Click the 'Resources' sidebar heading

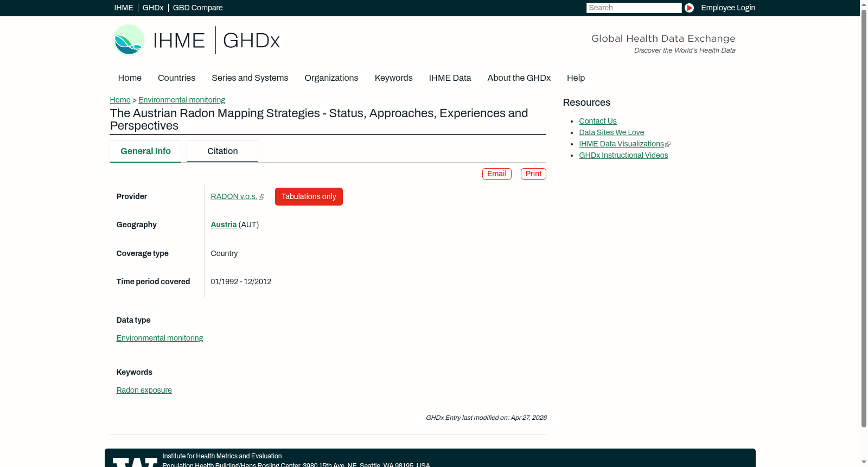coord(586,103)
